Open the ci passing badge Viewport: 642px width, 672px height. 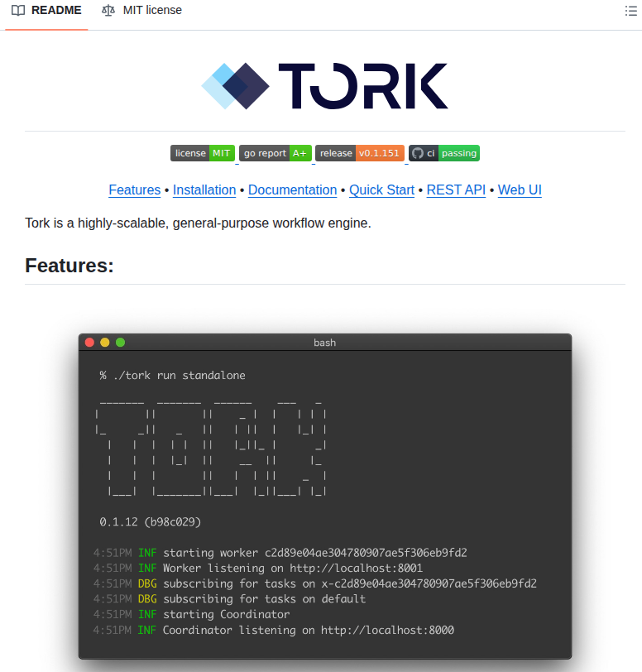[x=444, y=153]
